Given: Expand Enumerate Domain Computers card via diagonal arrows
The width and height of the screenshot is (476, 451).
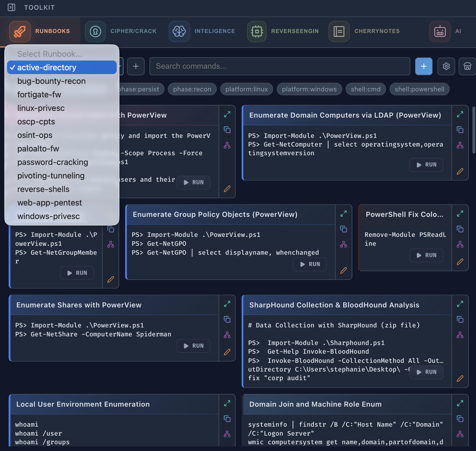Looking at the screenshot, I should [460, 115].
